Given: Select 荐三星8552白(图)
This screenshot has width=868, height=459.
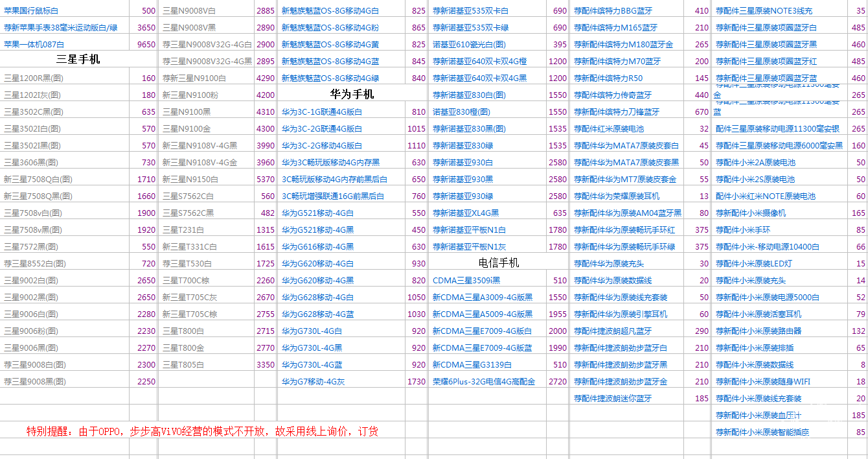Looking at the screenshot, I should point(35,263).
